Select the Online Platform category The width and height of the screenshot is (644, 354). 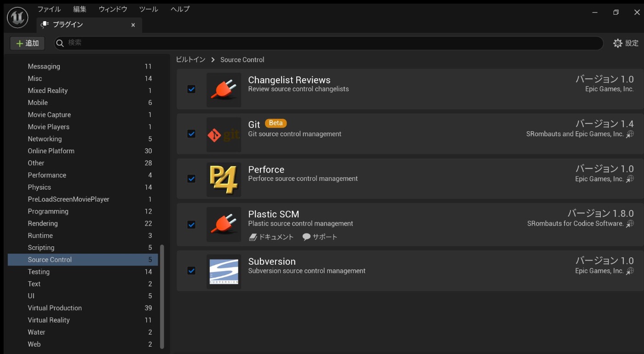[x=83, y=151]
